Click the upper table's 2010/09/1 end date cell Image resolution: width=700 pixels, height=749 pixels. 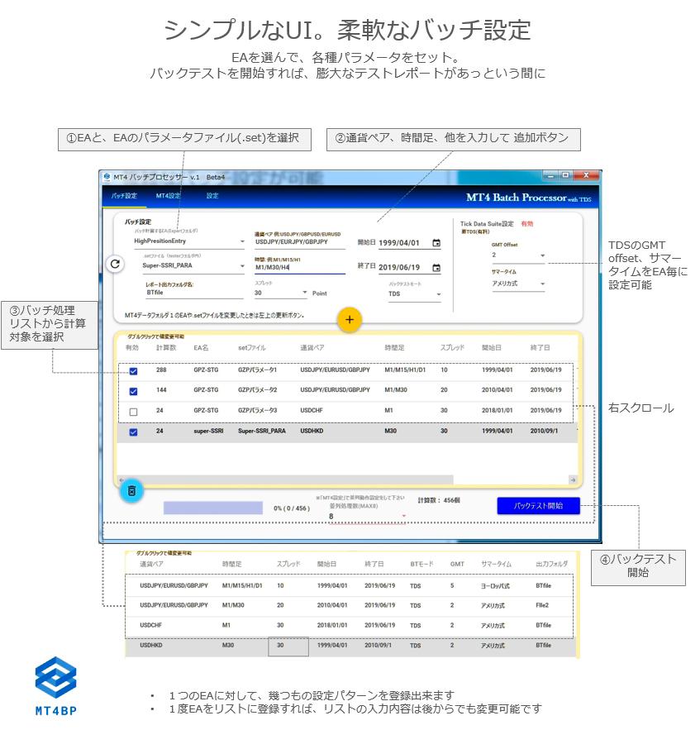(543, 431)
